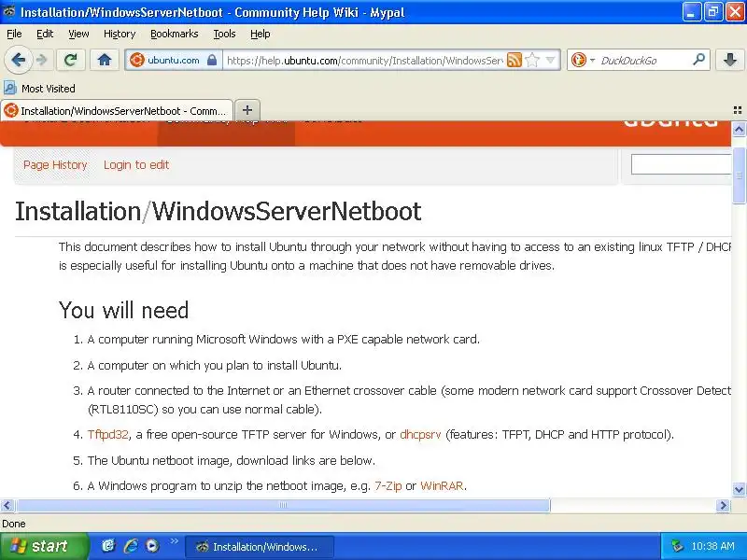Click the Installation/WindowsServerNetboot page heading
747x560 pixels.
point(218,211)
